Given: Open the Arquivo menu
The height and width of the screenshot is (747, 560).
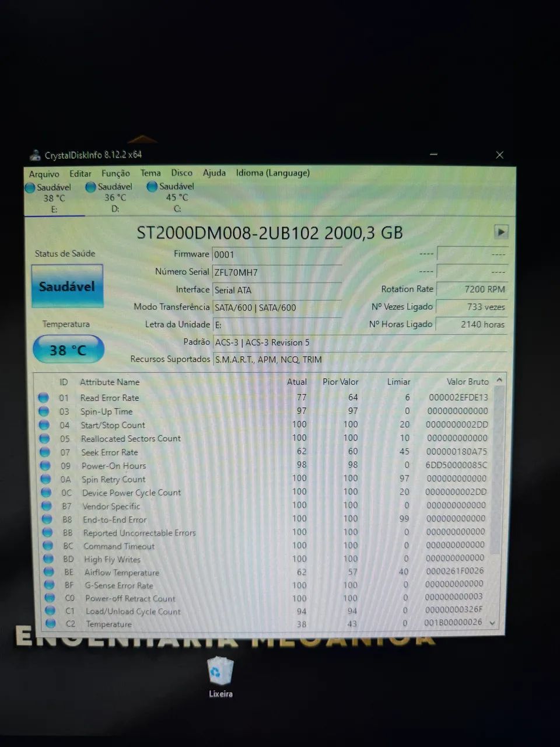Looking at the screenshot, I should (x=44, y=174).
